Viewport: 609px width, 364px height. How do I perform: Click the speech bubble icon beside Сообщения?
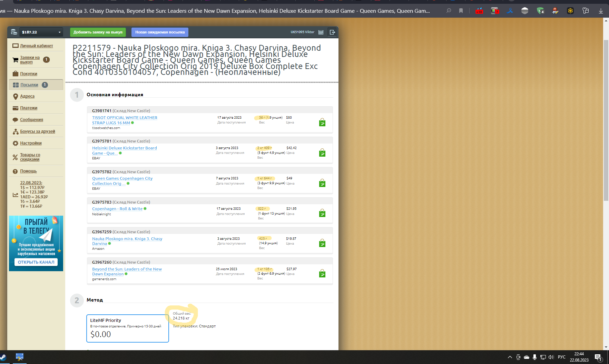coord(15,120)
